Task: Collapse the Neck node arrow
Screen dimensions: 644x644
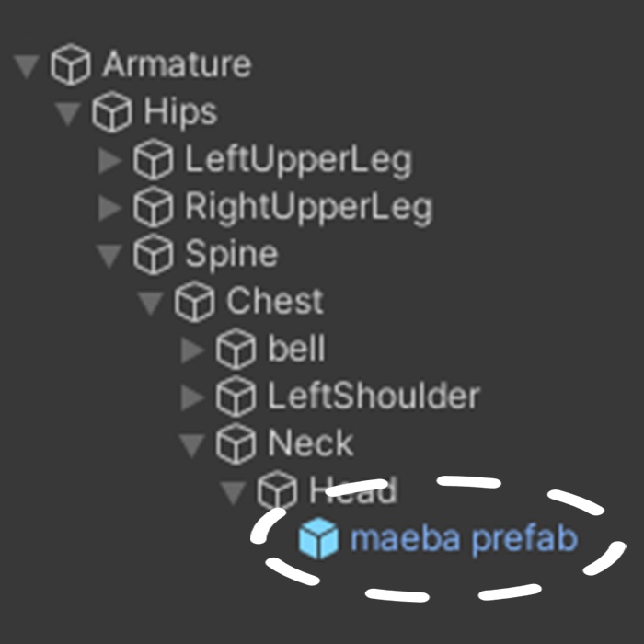Action: tap(193, 446)
